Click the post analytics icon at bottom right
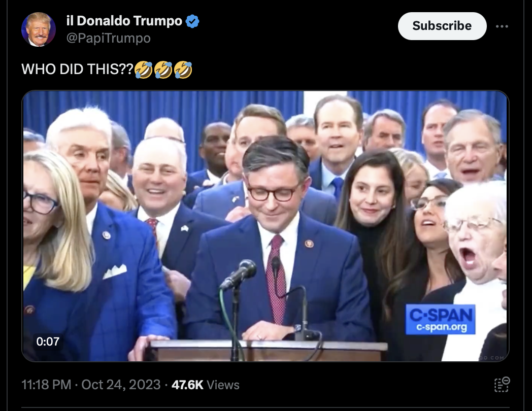The image size is (532, 411). click(502, 385)
